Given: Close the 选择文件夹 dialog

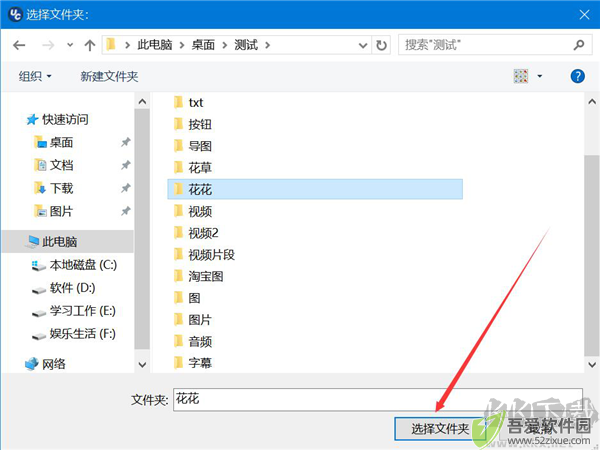Looking at the screenshot, I should pos(584,15).
